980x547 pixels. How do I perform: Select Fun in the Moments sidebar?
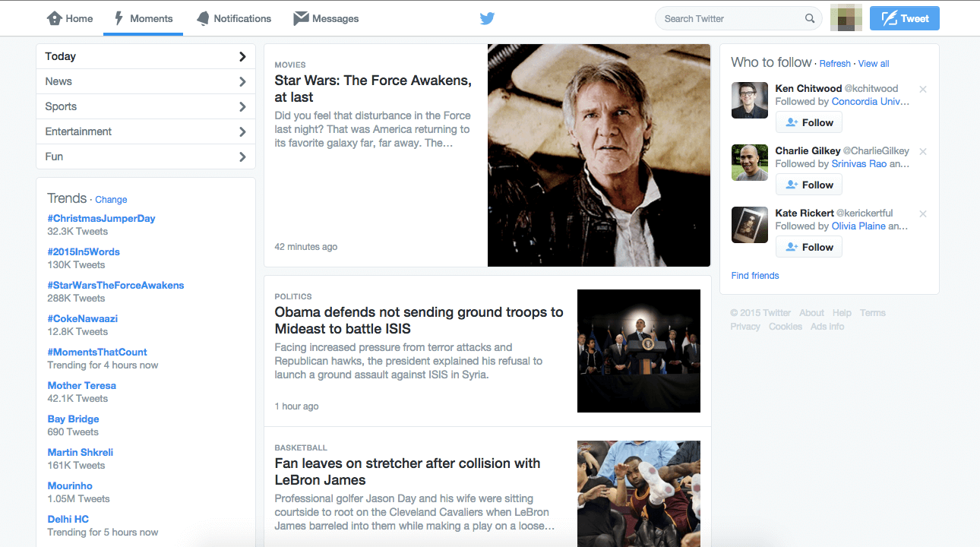tap(146, 157)
